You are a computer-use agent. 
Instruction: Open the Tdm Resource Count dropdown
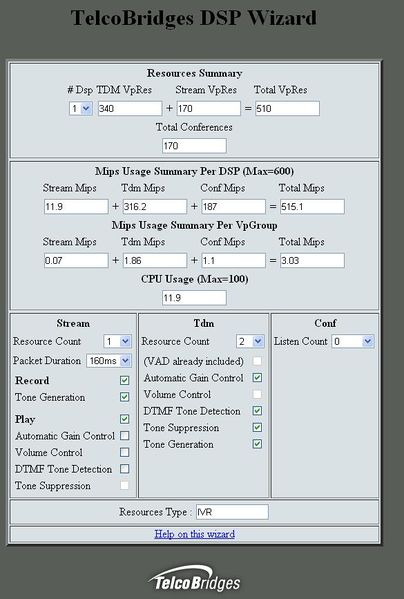[250, 341]
